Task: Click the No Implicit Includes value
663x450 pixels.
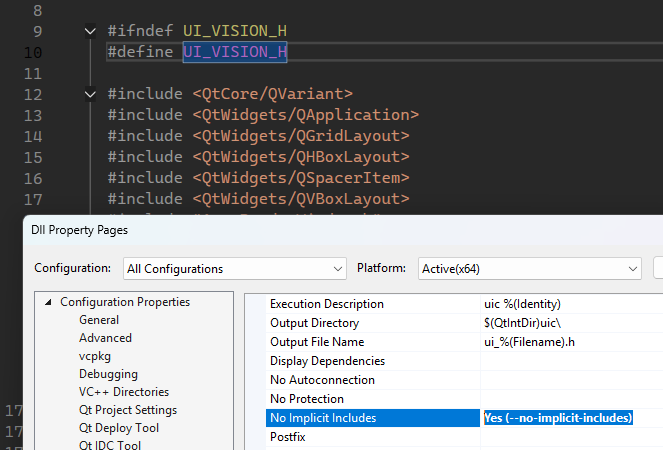Action: (x=558, y=418)
